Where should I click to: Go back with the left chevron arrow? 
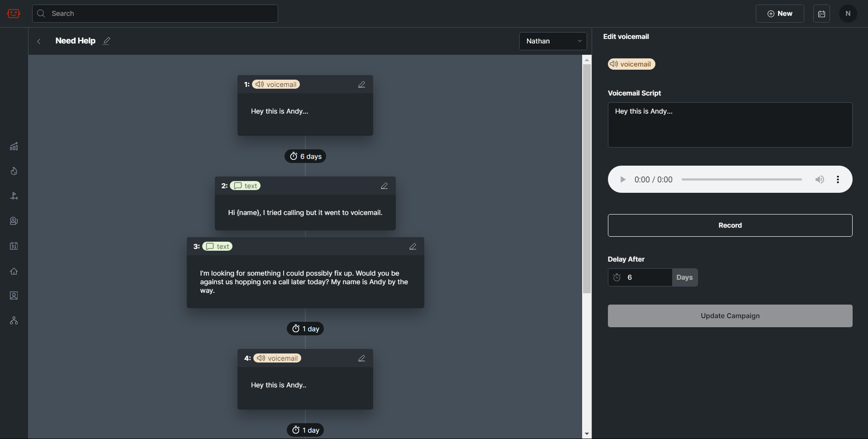(39, 41)
